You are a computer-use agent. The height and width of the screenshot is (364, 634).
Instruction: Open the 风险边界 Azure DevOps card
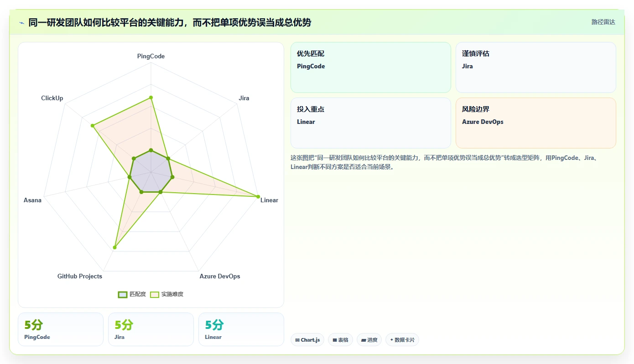tap(536, 123)
